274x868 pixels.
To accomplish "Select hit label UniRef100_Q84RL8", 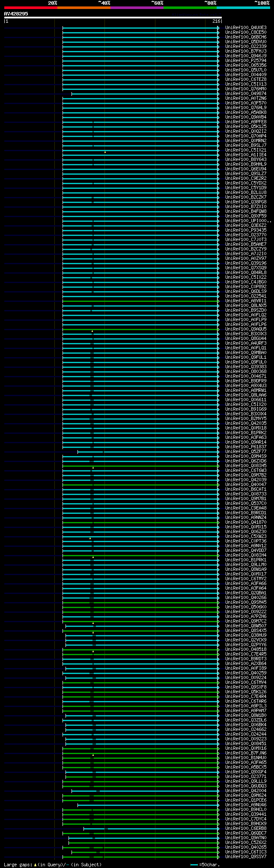I will pyautogui.click(x=246, y=272).
